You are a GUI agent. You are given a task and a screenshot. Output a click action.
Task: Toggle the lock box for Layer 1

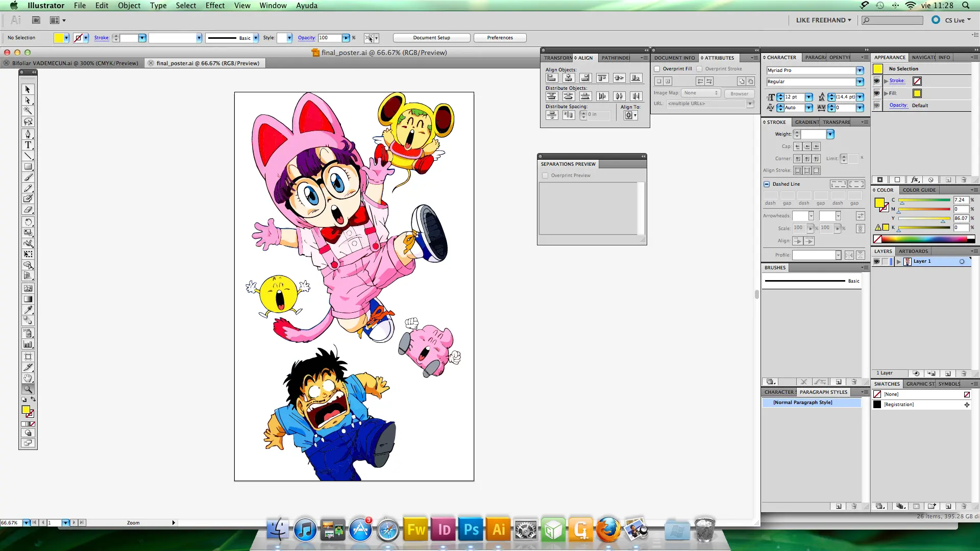tap(886, 261)
